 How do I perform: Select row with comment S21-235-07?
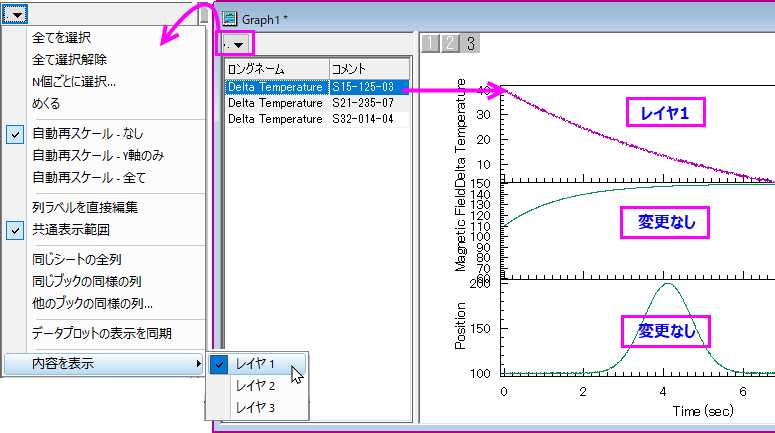[317, 103]
